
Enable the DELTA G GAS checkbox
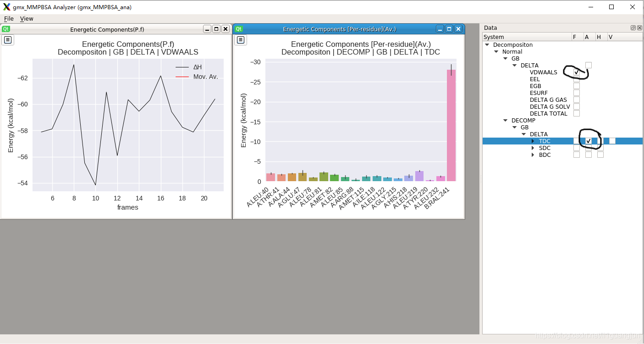click(x=577, y=100)
